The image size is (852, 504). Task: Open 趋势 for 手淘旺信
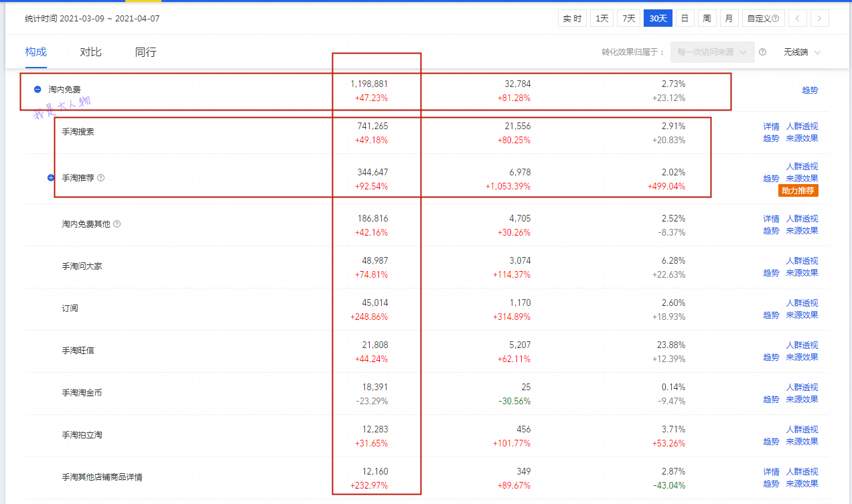(771, 357)
